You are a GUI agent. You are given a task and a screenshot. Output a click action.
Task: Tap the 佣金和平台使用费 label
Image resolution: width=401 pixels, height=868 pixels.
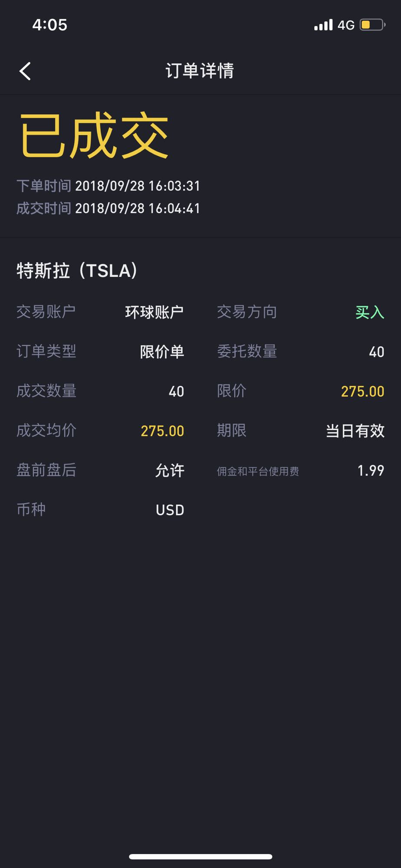coord(258,471)
